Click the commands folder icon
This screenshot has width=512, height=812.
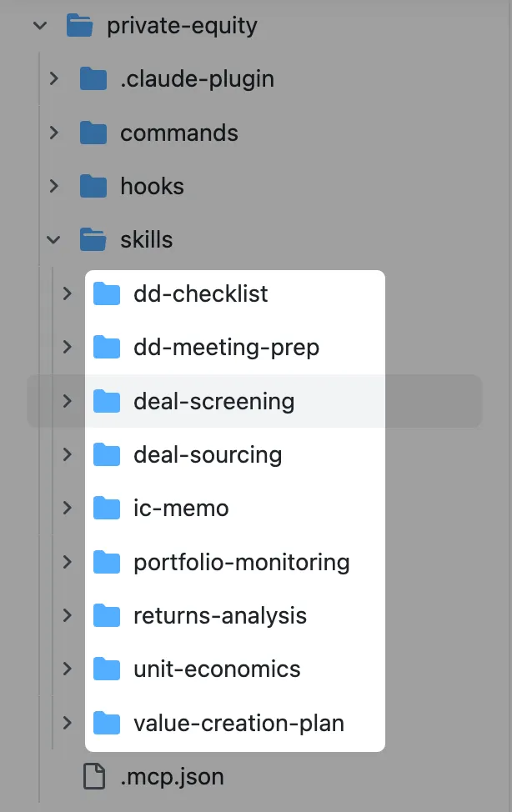(x=93, y=133)
